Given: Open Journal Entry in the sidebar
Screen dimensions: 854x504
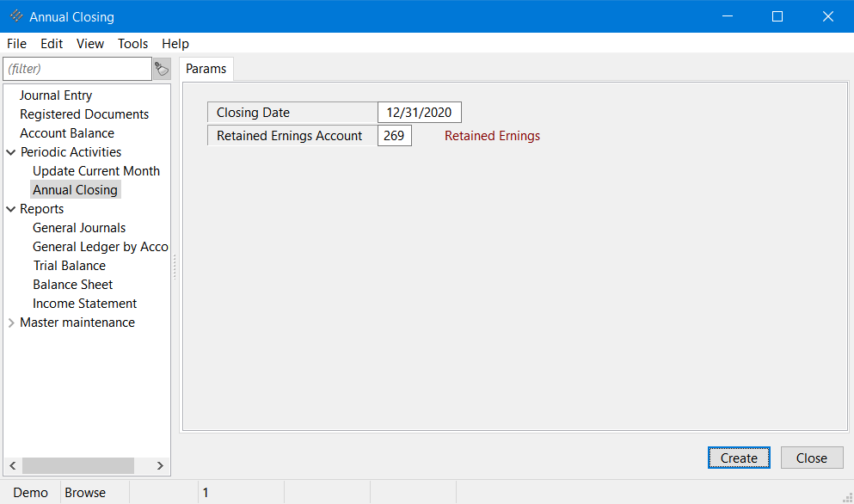Looking at the screenshot, I should pos(56,95).
